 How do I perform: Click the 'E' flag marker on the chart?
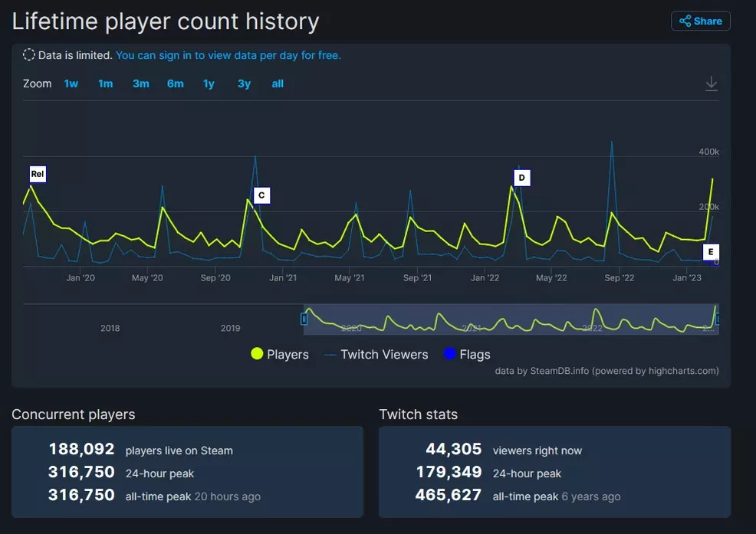pyautogui.click(x=711, y=251)
